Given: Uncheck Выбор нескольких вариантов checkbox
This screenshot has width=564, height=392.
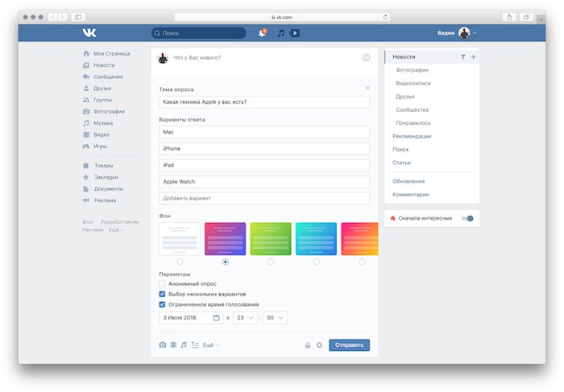Looking at the screenshot, I should (162, 295).
